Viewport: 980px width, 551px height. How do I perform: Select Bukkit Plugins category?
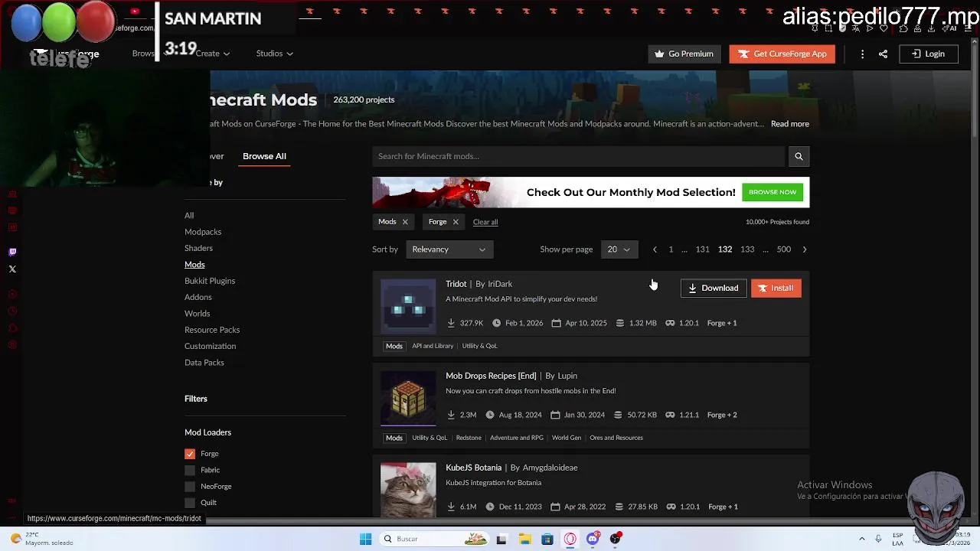point(210,281)
